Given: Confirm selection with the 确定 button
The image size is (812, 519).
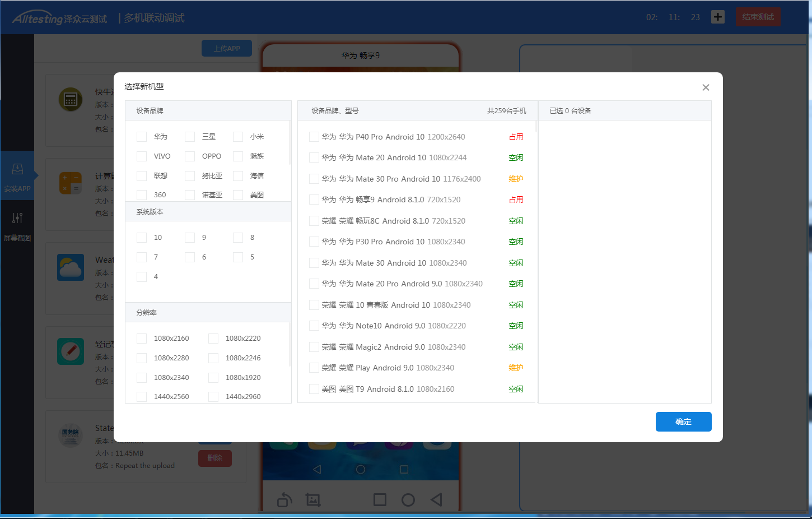Looking at the screenshot, I should click(683, 422).
